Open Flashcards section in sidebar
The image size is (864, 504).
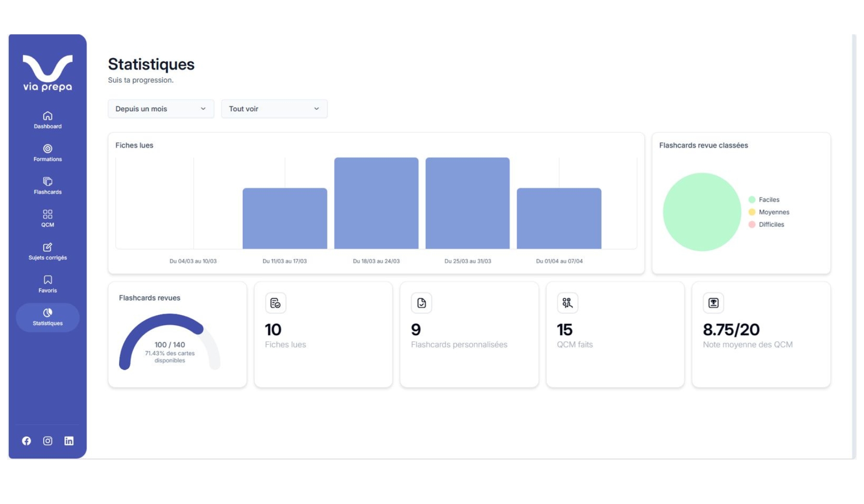tap(48, 186)
